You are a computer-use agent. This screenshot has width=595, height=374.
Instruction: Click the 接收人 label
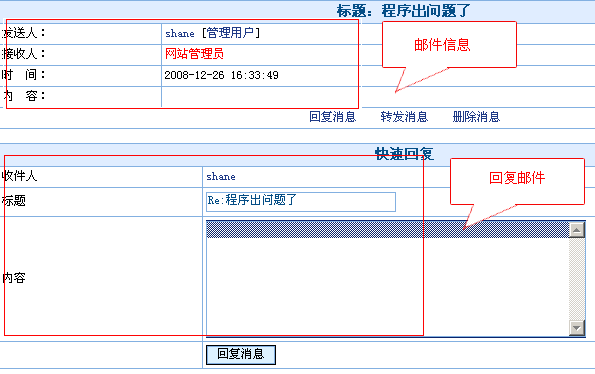pyautogui.click(x=24, y=54)
